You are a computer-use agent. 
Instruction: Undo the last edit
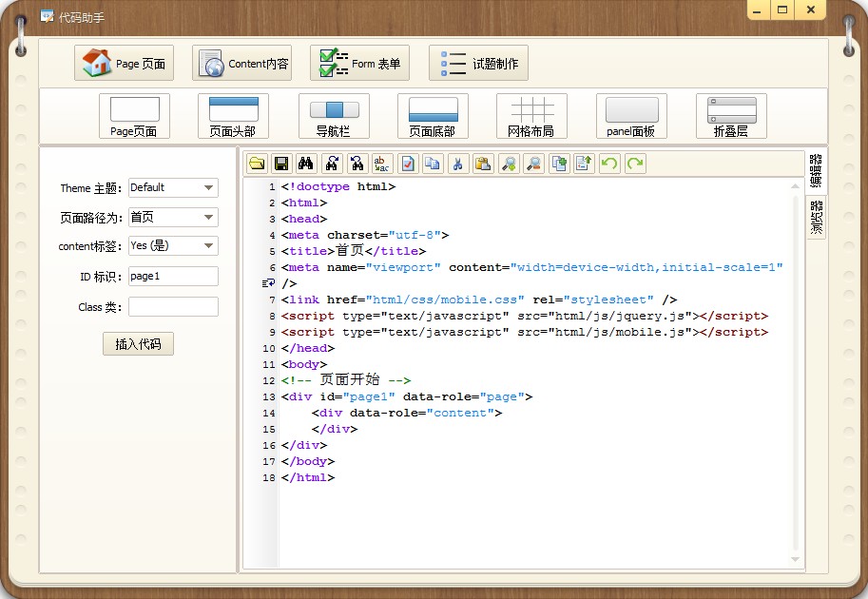click(609, 164)
